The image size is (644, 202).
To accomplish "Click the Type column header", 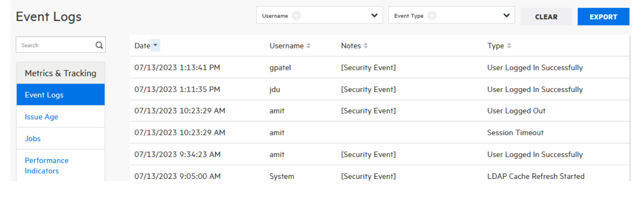I will tap(496, 46).
